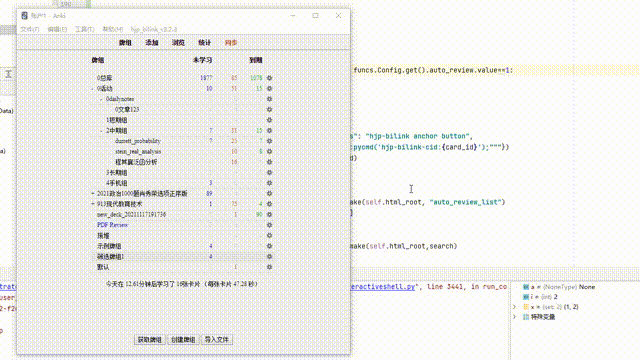Switch to 牌组 in Anki toolbar
The image size is (640, 360).
pos(125,43)
